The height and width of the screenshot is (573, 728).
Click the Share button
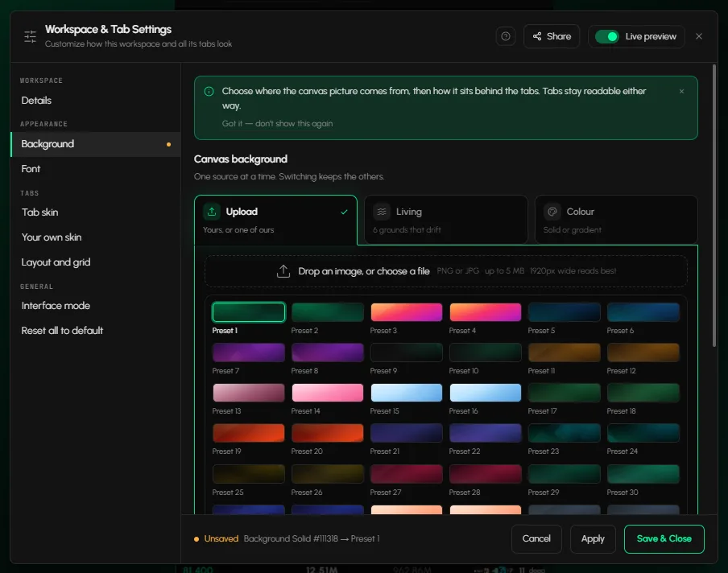(552, 36)
